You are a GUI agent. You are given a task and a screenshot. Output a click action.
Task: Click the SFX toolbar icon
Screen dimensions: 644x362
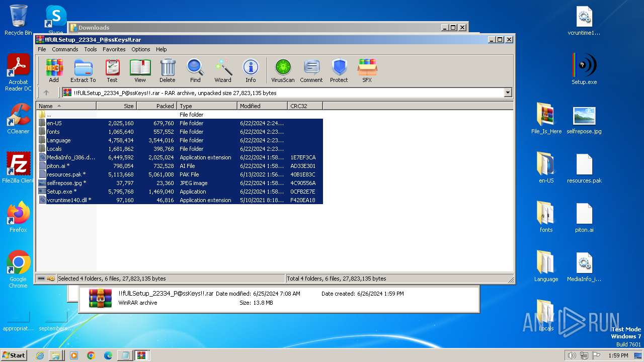click(367, 70)
